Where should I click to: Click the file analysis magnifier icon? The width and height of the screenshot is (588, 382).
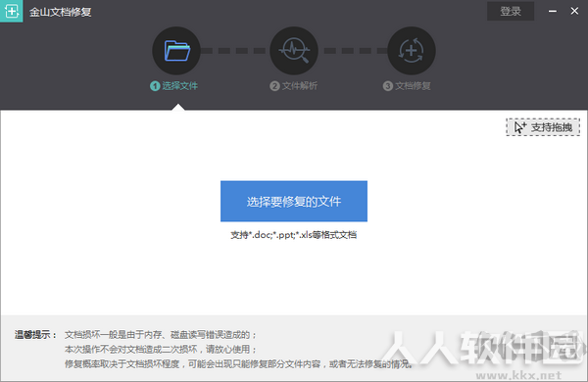294,51
